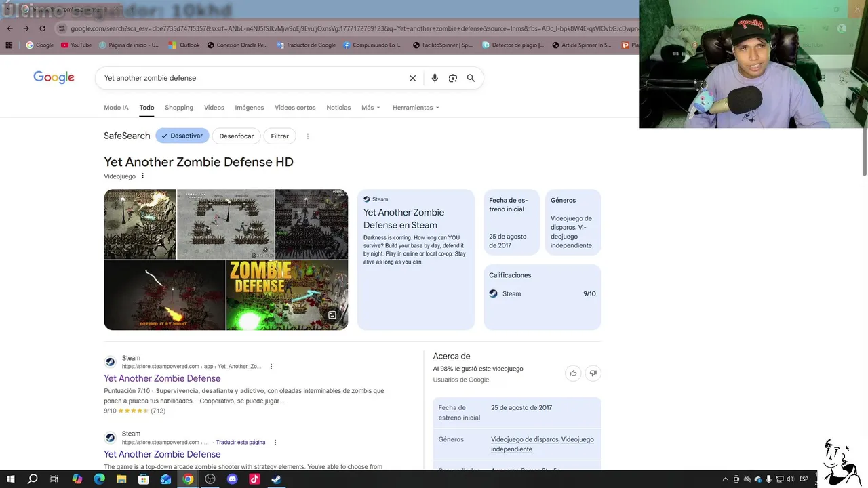The image size is (868, 488).
Task: Go forward in Chrome browser
Action: click(x=26, y=28)
